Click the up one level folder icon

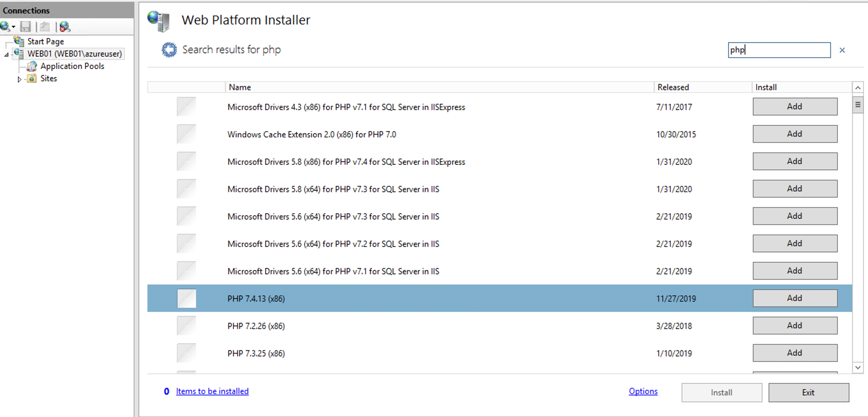(45, 27)
